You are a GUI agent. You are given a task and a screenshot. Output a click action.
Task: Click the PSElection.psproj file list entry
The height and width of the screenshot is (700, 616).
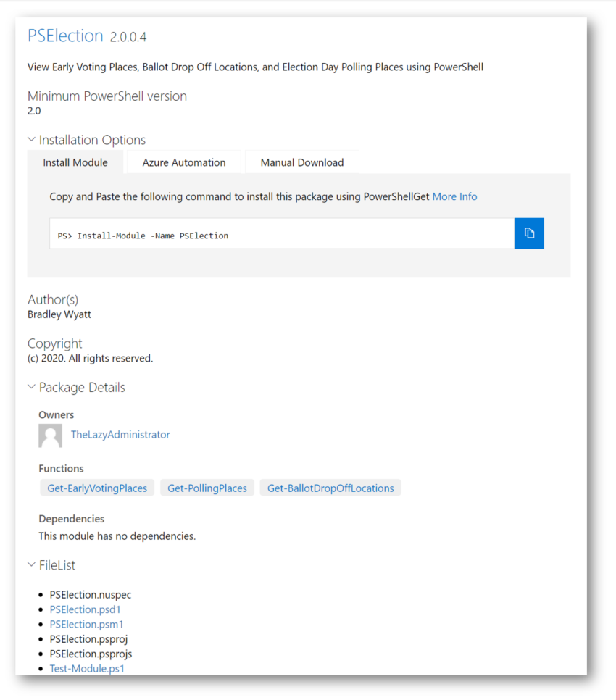[88, 639]
